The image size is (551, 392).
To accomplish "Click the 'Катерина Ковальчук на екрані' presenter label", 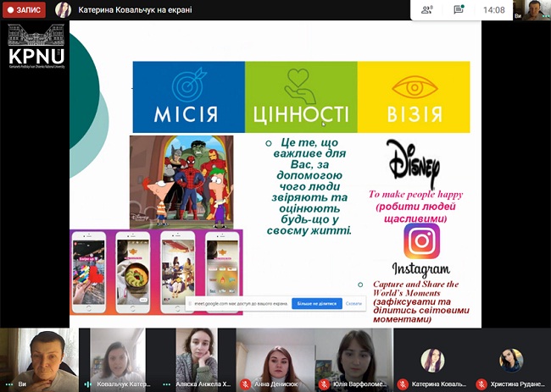I will click(x=135, y=10).
